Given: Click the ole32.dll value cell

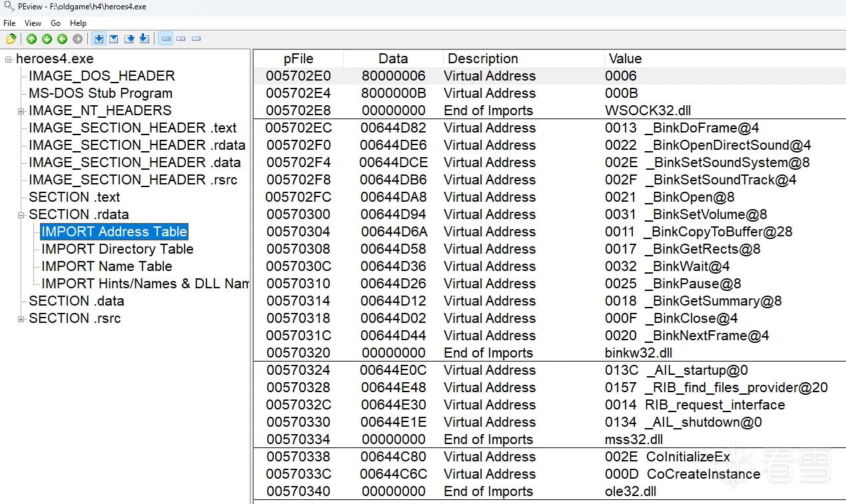Looking at the screenshot, I should point(631,491).
